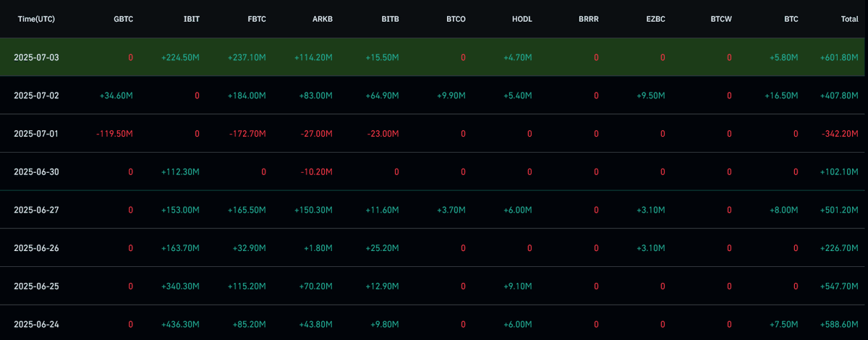Click the +9.90M BTCO value
The width and height of the screenshot is (868, 340).
coord(451,95)
